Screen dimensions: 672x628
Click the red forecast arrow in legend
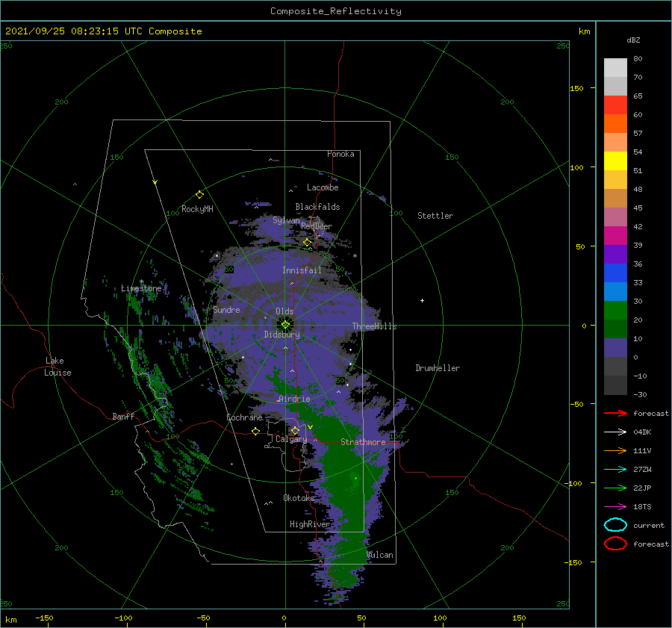[x=615, y=413]
